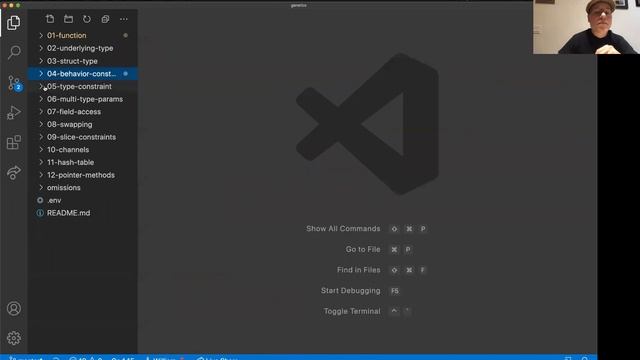Open Source Control view with badge 2
640x360 pixels.
(x=14, y=83)
